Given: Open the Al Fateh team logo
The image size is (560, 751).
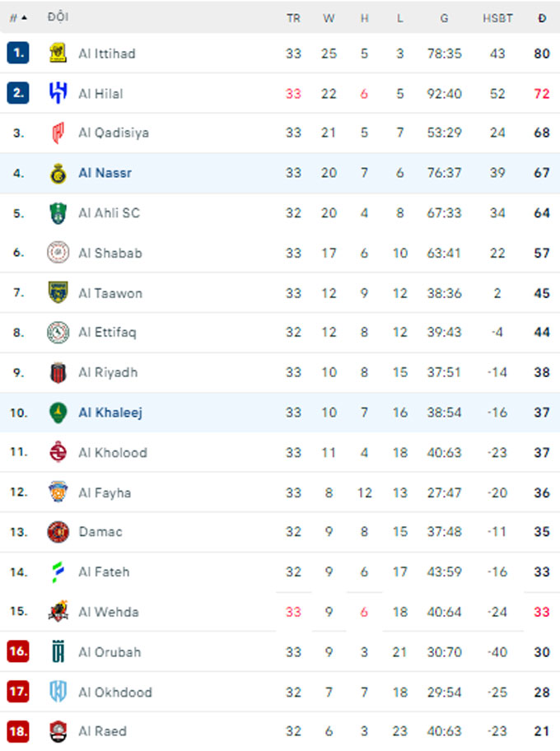Looking at the screenshot, I should coord(58,571).
